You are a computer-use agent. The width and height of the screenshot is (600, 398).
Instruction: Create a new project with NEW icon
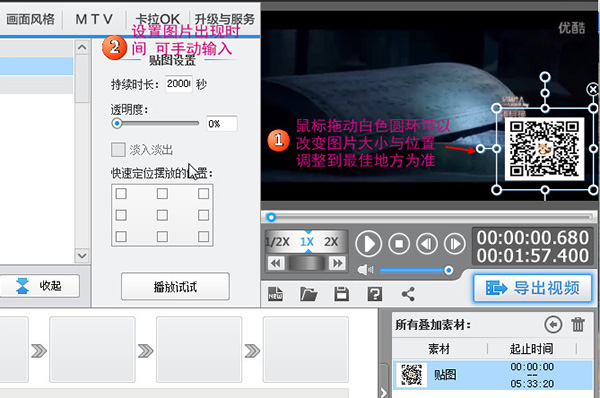[x=276, y=294]
